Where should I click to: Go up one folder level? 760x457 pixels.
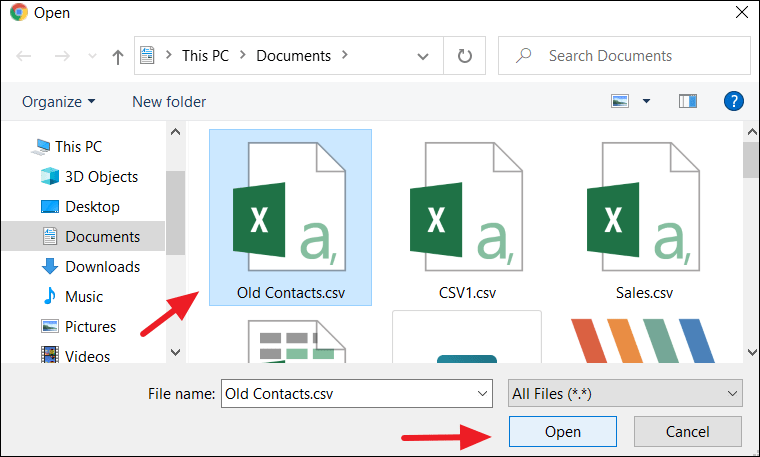tap(118, 57)
